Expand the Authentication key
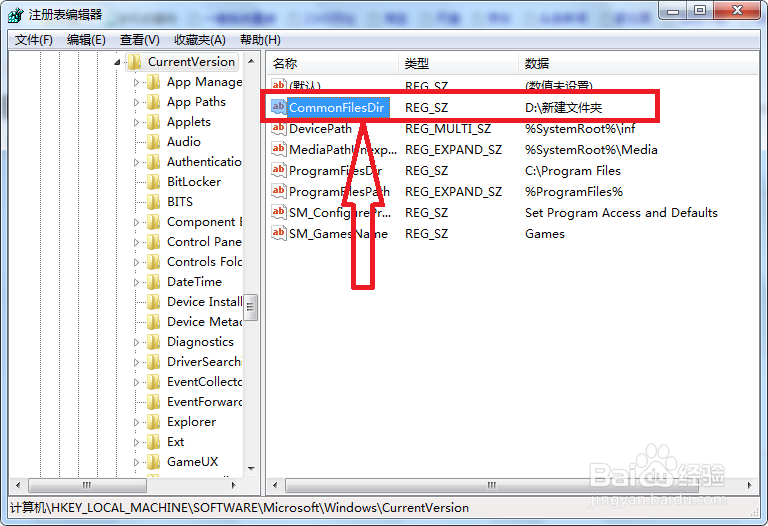The image size is (768, 526). coord(136,162)
